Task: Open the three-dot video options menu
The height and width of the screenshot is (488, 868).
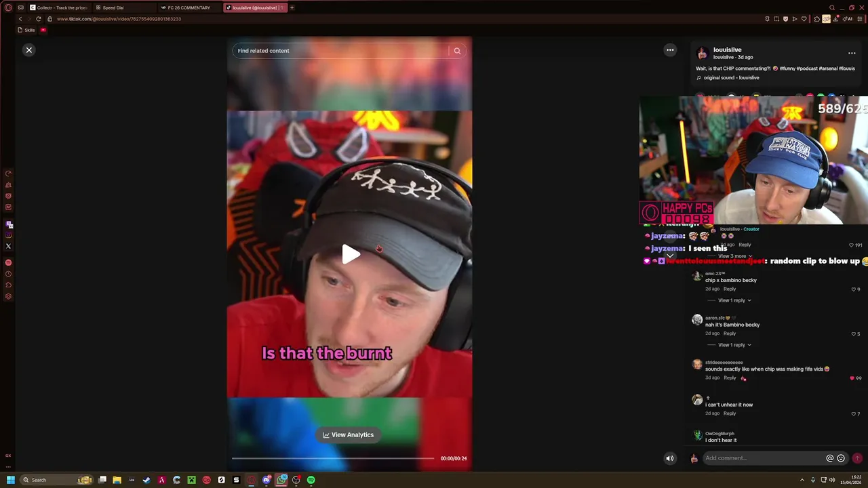Action: (x=670, y=50)
